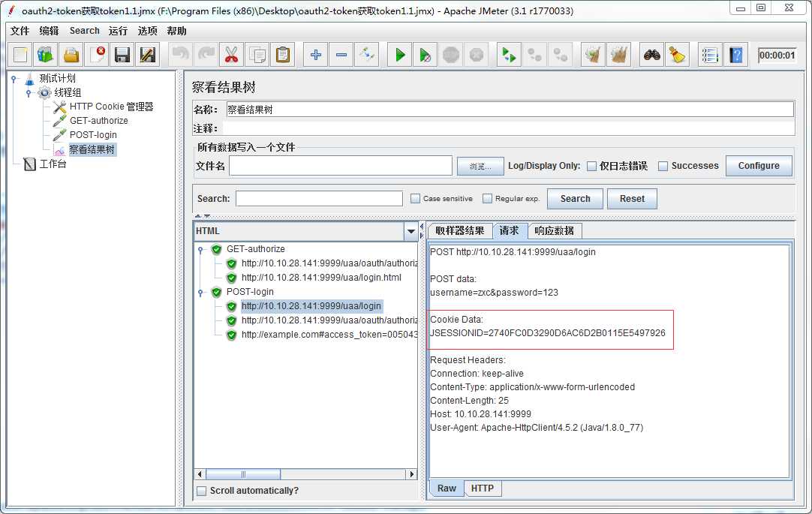Open the Help question mark icon
This screenshot has height=514, width=812.
(736, 54)
